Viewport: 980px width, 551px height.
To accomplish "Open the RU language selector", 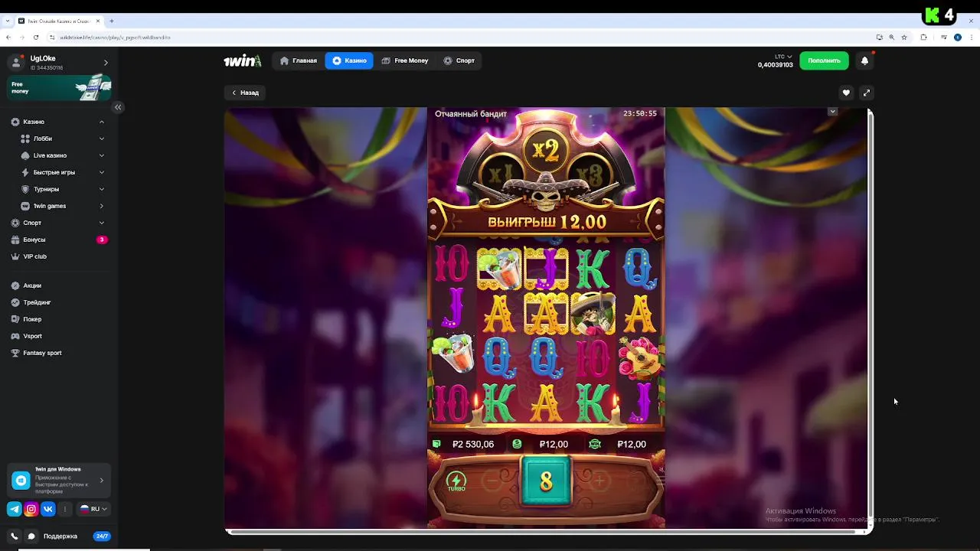I will click(x=93, y=509).
